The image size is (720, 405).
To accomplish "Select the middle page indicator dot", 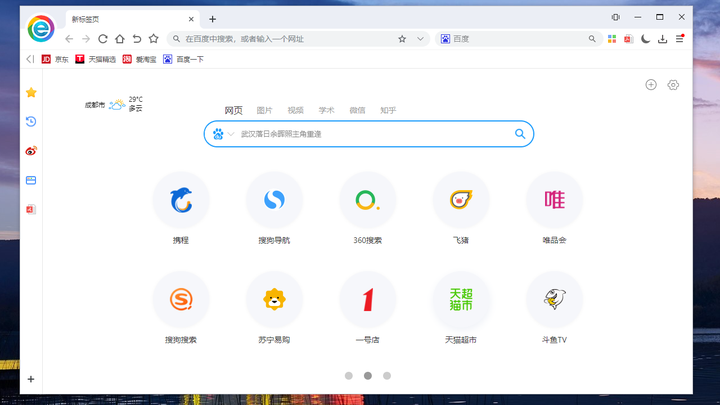I will pyautogui.click(x=368, y=376).
